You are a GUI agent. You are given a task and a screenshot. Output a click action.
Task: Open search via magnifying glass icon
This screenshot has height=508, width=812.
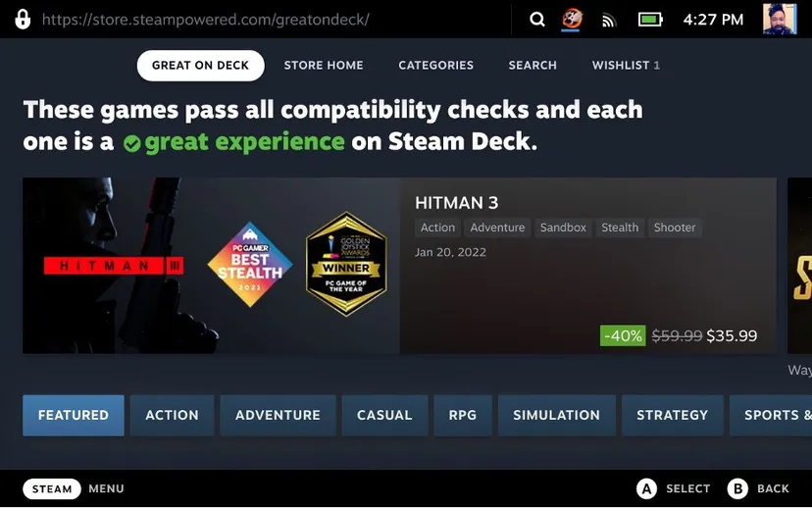pyautogui.click(x=537, y=20)
